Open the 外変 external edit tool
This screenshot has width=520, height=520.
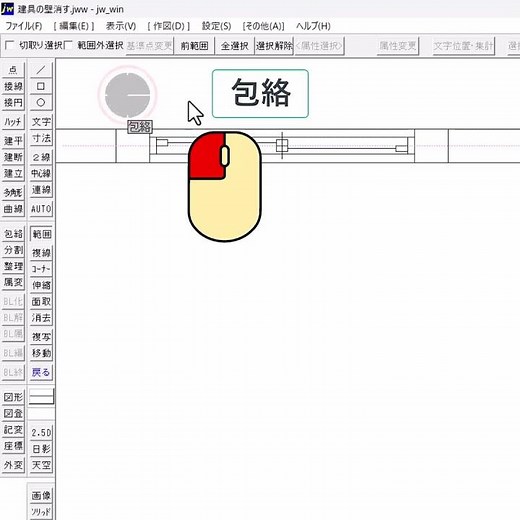click(x=13, y=465)
